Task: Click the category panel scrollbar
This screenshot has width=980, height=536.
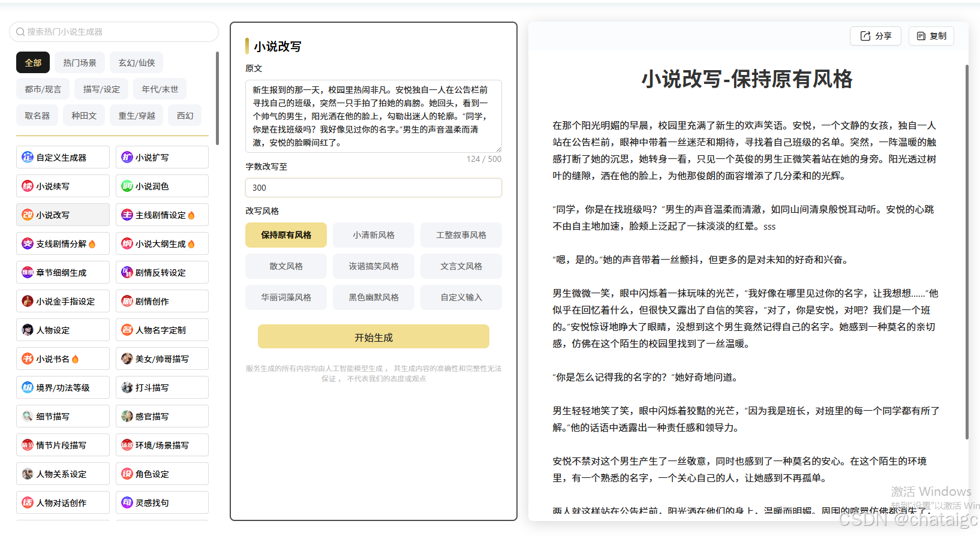Action: (x=217, y=98)
